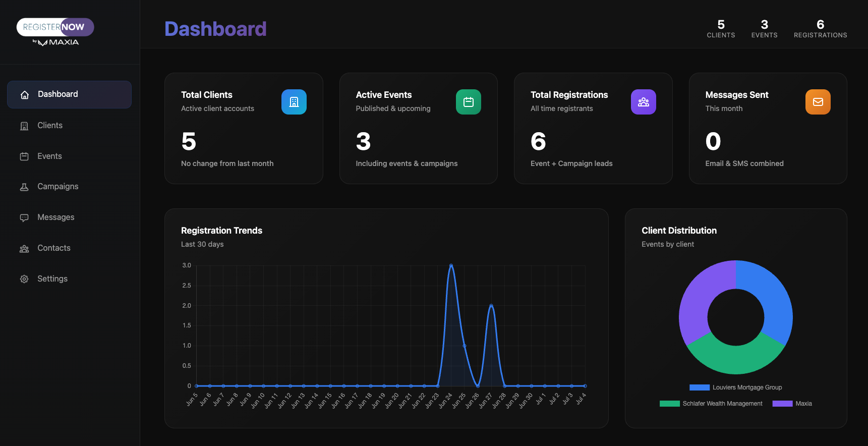Click the Clients count in the header
Viewport: 868px width, 446px height.
tap(721, 29)
